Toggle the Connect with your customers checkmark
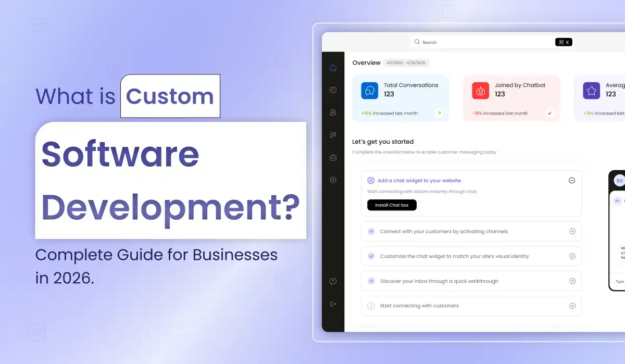 (371, 231)
